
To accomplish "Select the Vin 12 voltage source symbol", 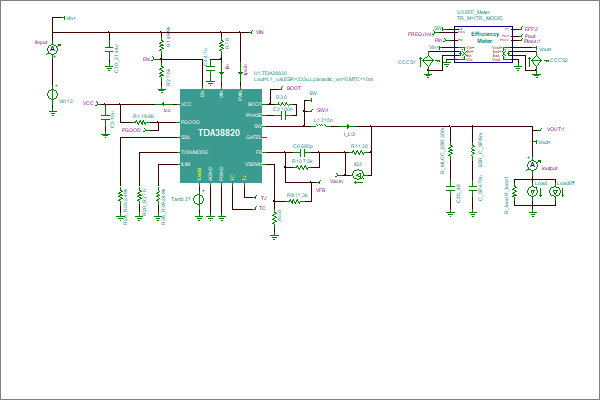I will 52,94.
